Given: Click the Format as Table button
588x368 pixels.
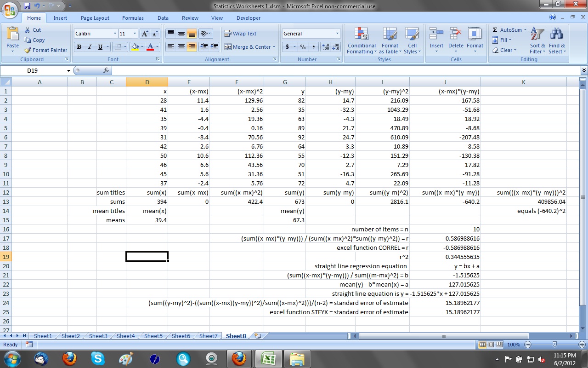Looking at the screenshot, I should click(390, 40).
